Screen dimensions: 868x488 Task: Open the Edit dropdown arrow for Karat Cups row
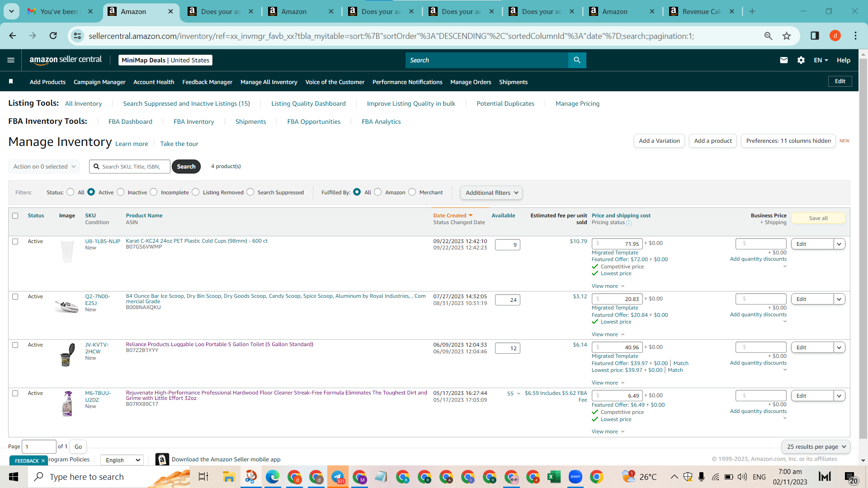[840, 244]
